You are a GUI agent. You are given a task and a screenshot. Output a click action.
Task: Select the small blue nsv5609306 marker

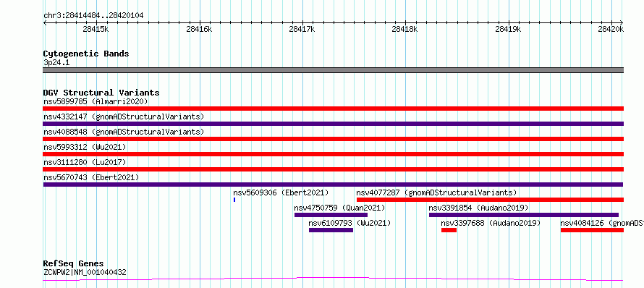234,200
